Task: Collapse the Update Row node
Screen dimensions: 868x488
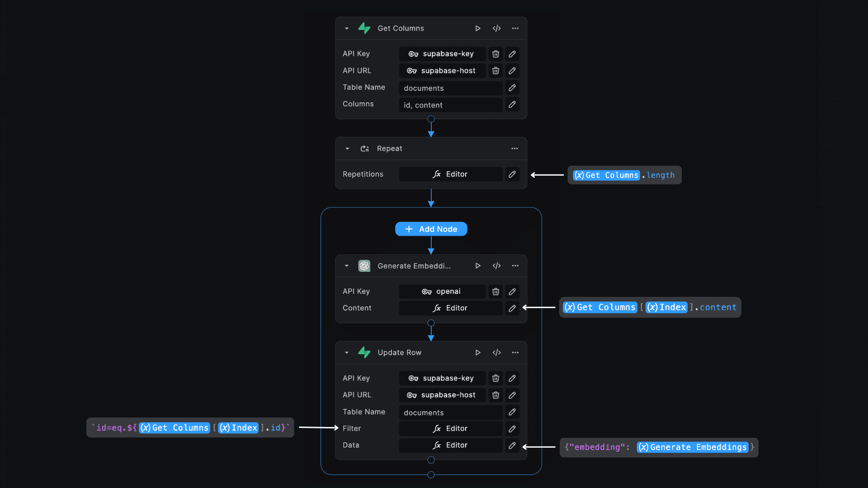Action: [x=347, y=352]
